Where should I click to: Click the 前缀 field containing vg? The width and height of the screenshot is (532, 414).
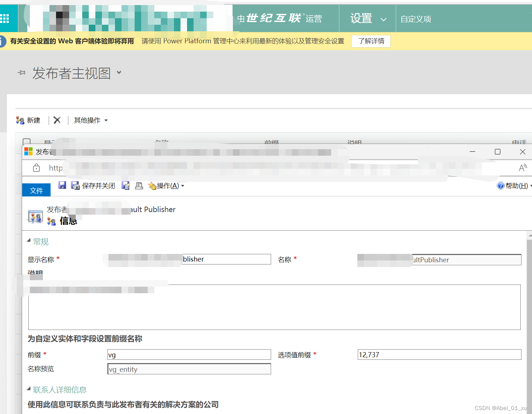coord(189,355)
